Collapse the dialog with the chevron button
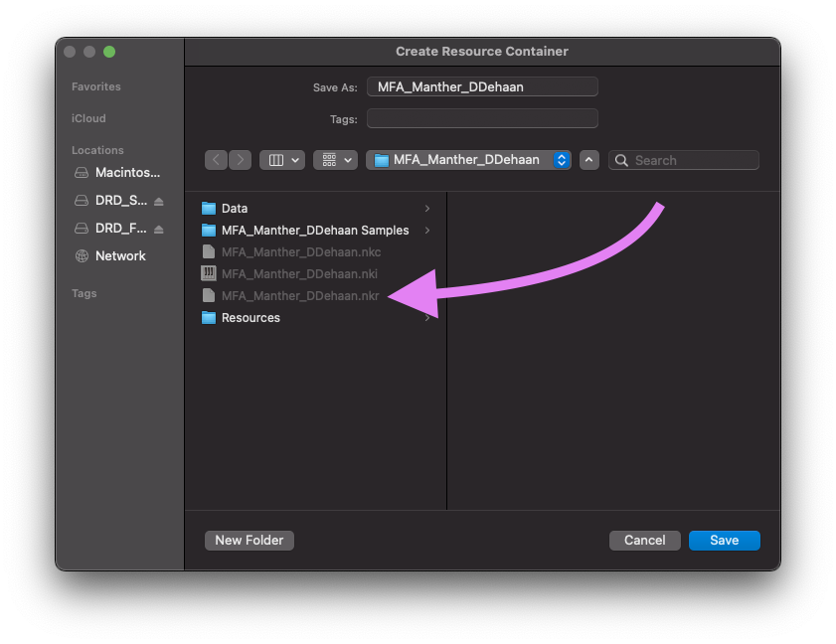Viewport: 836px width, 644px height. click(589, 160)
